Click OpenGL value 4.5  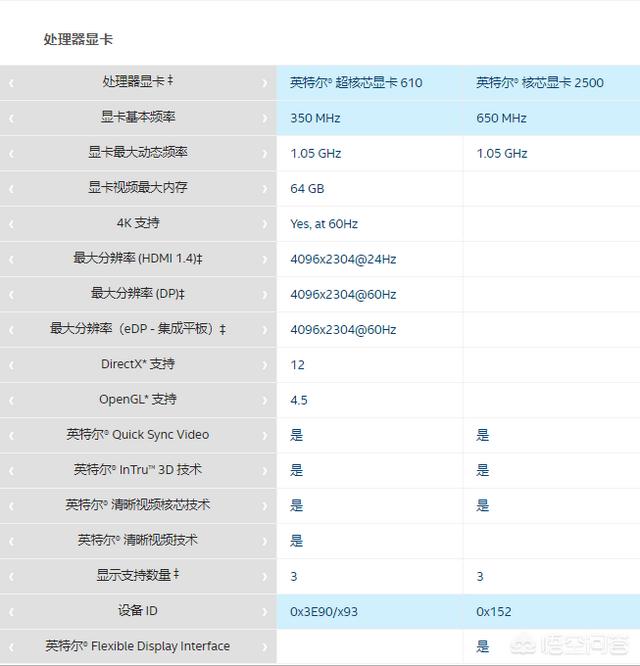299,400
